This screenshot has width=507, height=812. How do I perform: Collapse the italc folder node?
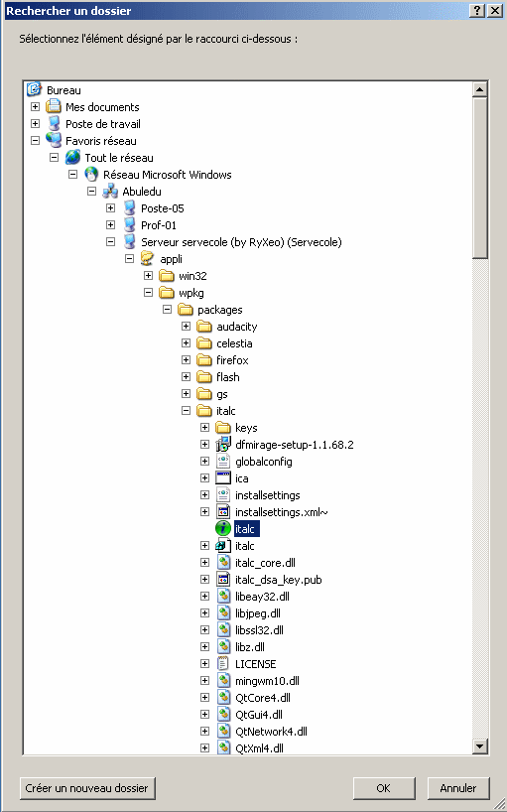(186, 411)
